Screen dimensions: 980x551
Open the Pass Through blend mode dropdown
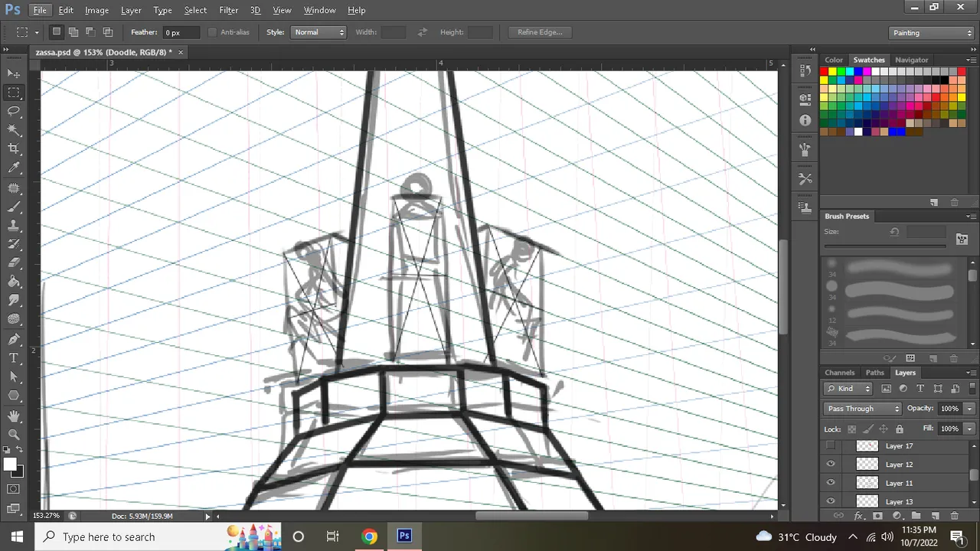[x=863, y=409]
